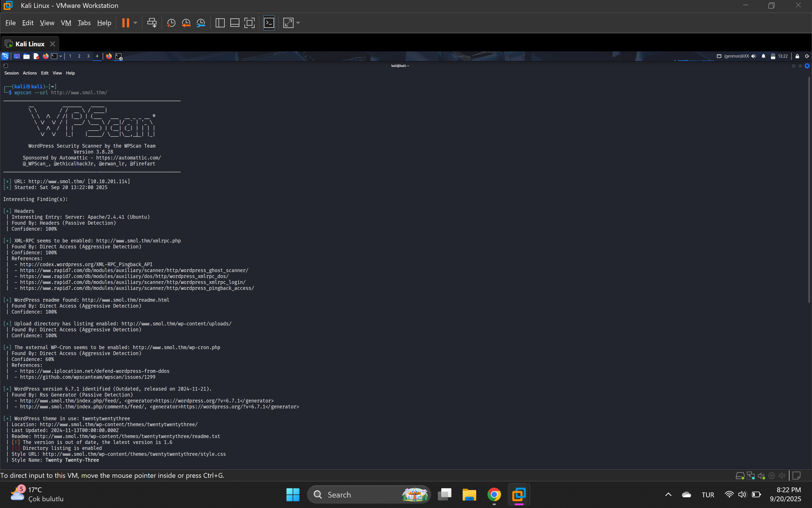The height and width of the screenshot is (508, 812).
Task: Enter VMware full screen mode
Action: tap(249, 23)
